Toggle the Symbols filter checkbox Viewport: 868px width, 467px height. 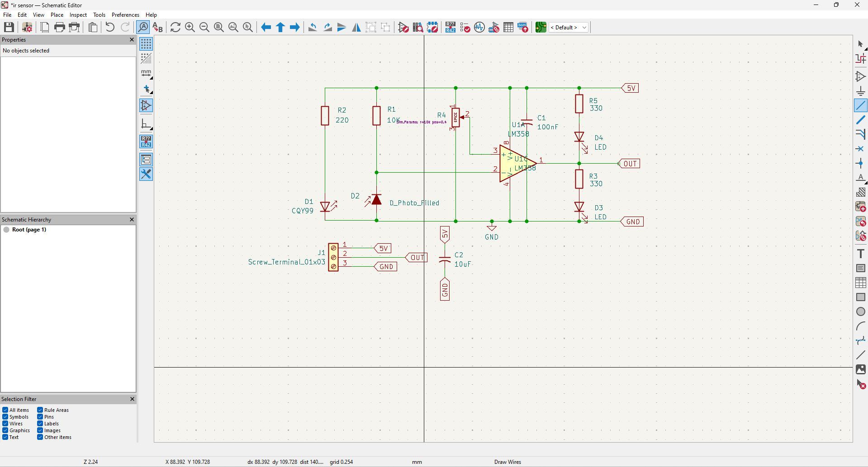[x=5, y=417]
